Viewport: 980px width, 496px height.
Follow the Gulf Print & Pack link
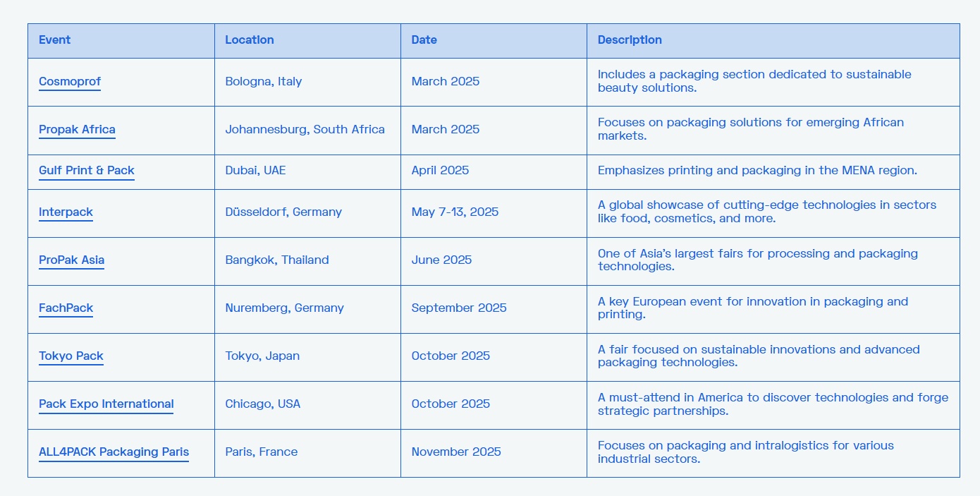[x=86, y=171]
